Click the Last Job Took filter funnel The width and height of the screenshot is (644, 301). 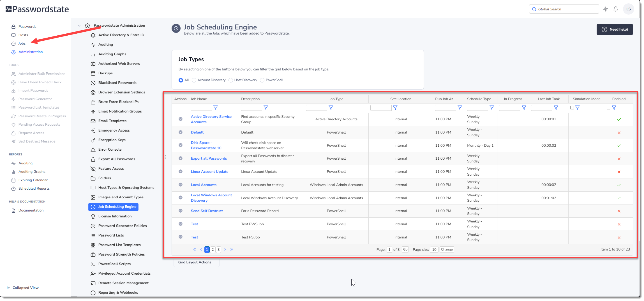click(x=556, y=108)
